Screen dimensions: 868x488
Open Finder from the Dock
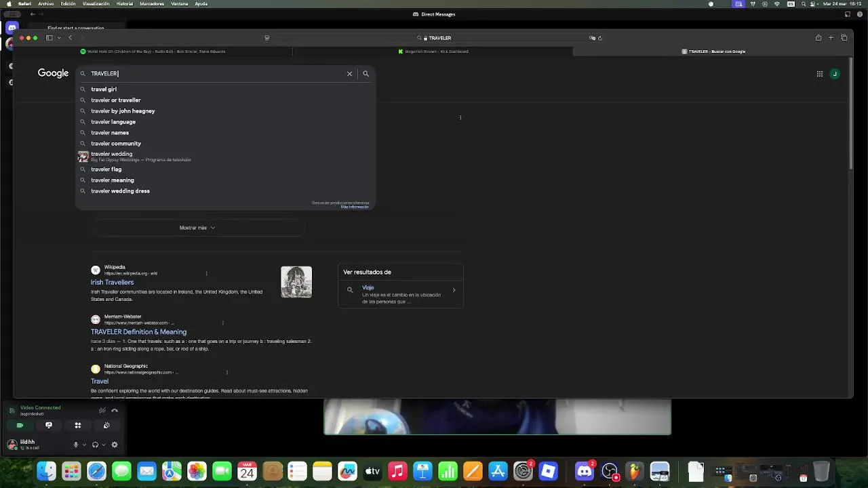46,471
